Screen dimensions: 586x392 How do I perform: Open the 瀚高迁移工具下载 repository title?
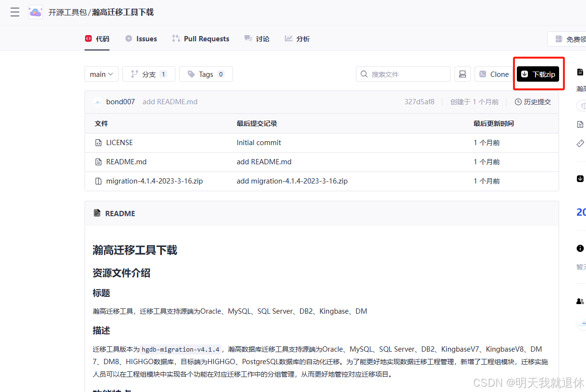(123, 12)
